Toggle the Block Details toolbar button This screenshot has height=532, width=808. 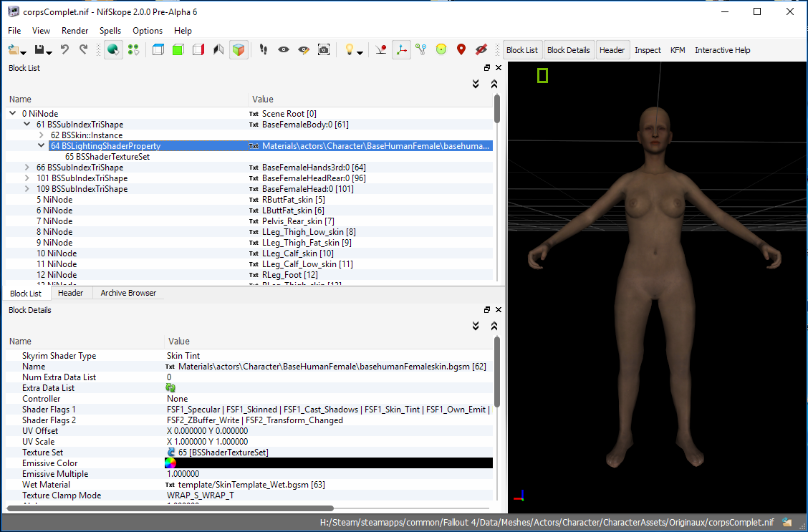[x=568, y=50]
